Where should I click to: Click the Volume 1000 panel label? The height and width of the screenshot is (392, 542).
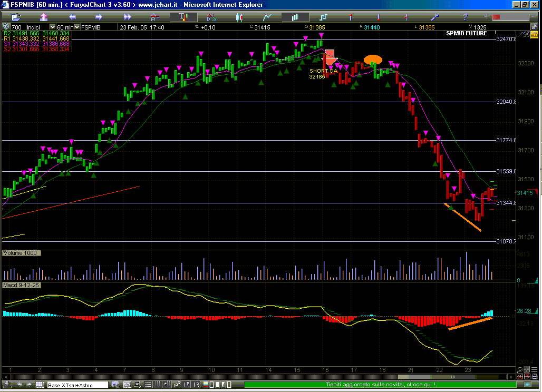20,253
